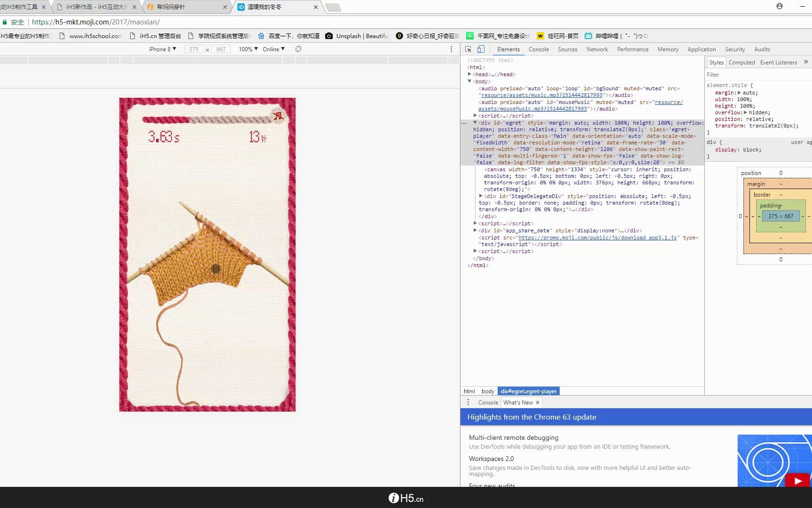
Task: Select body in the breadcrumb bar
Action: (488, 391)
